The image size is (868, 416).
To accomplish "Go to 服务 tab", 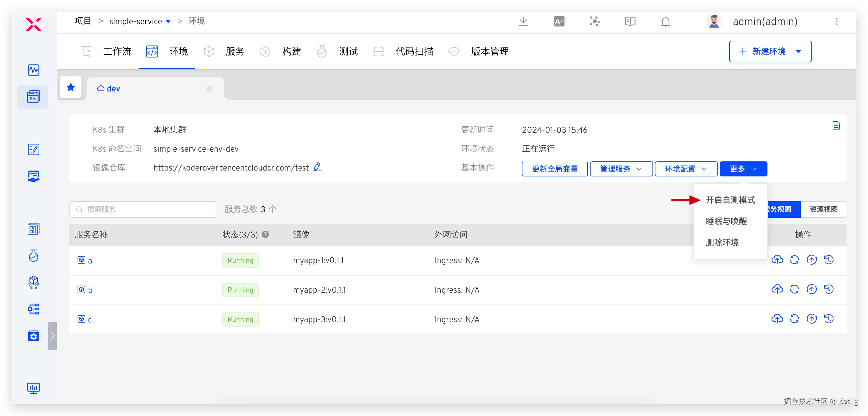I will pyautogui.click(x=224, y=52).
